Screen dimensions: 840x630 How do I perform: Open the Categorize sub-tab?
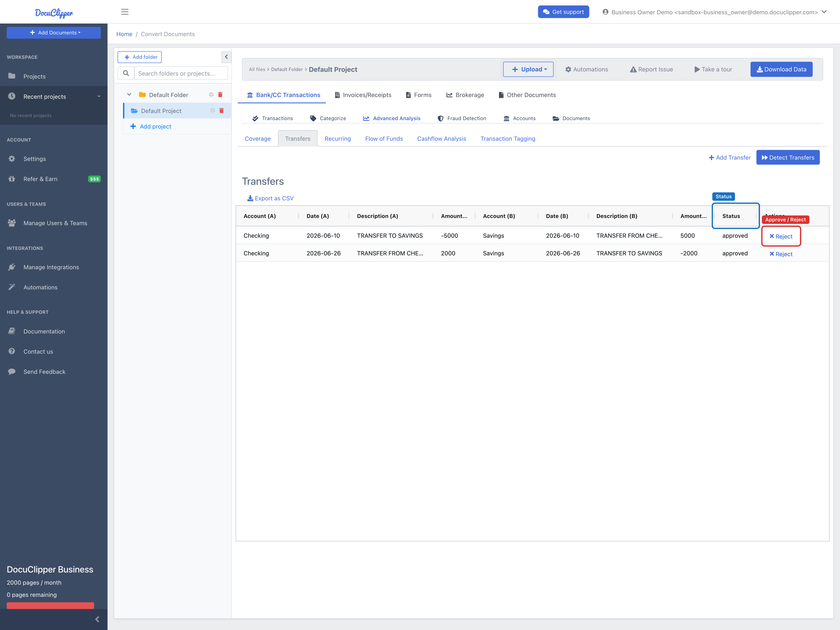click(x=328, y=118)
